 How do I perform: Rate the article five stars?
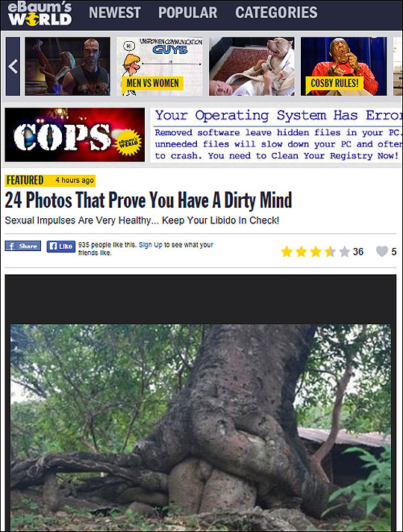tap(344, 252)
